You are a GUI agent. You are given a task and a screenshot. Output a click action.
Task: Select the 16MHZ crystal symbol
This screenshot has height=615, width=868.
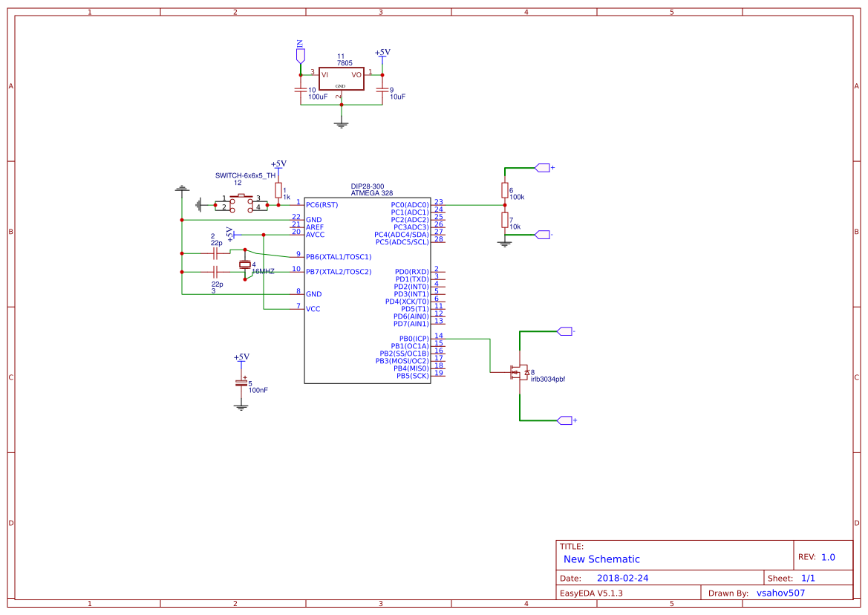click(245, 266)
